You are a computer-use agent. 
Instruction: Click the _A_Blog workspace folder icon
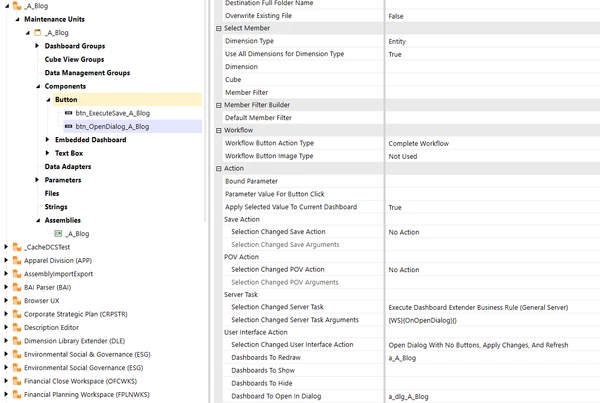coord(17,6)
